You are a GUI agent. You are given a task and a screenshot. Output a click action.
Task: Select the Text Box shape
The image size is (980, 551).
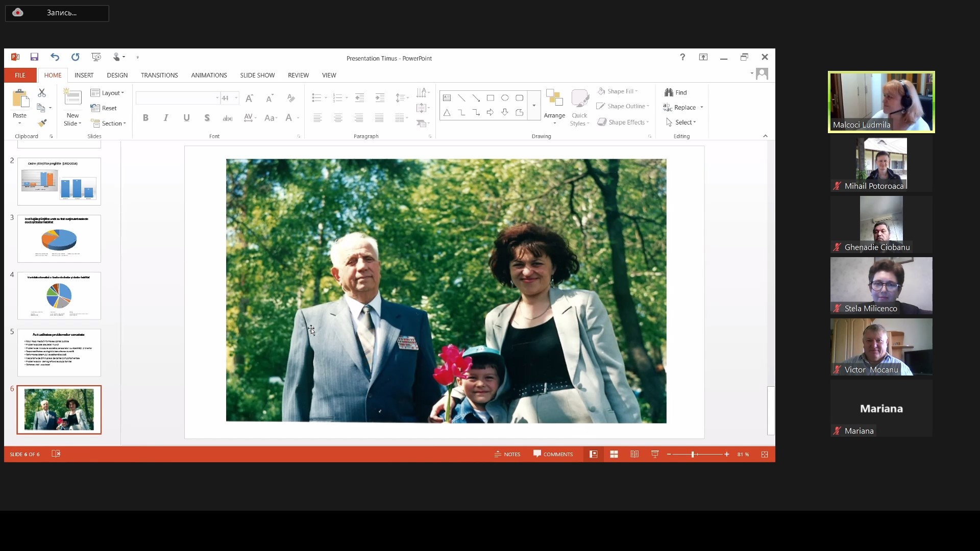[x=447, y=97]
